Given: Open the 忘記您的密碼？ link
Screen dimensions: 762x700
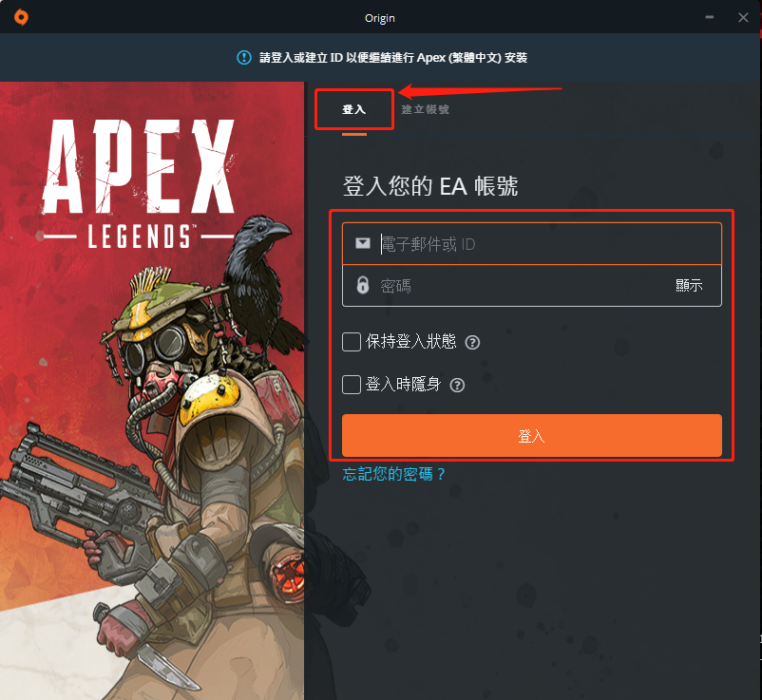Looking at the screenshot, I should click(394, 474).
